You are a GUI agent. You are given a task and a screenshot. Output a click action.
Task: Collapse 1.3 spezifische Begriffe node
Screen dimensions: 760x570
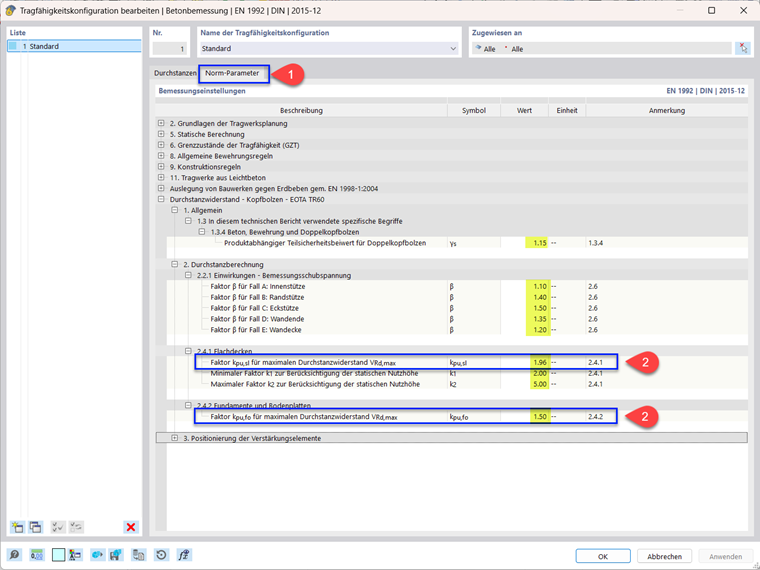188,221
